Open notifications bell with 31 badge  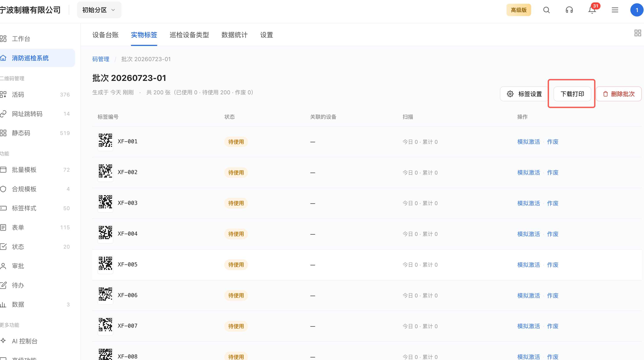coord(592,10)
